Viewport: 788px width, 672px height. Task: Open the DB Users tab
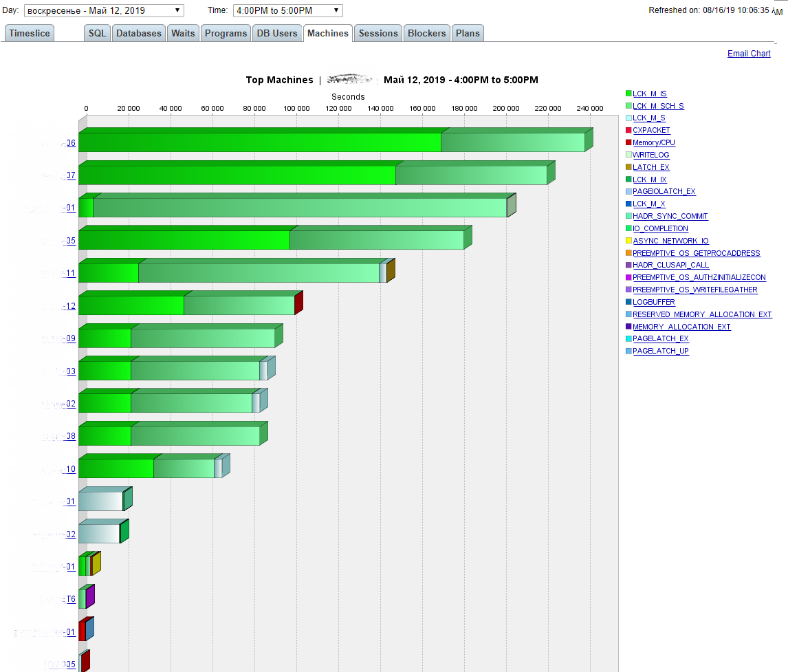click(277, 33)
